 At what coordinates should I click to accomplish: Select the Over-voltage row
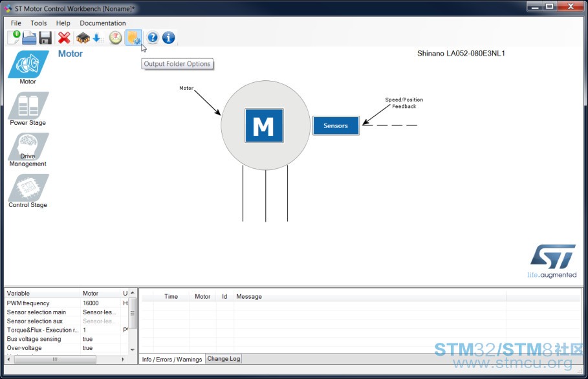tap(67, 348)
